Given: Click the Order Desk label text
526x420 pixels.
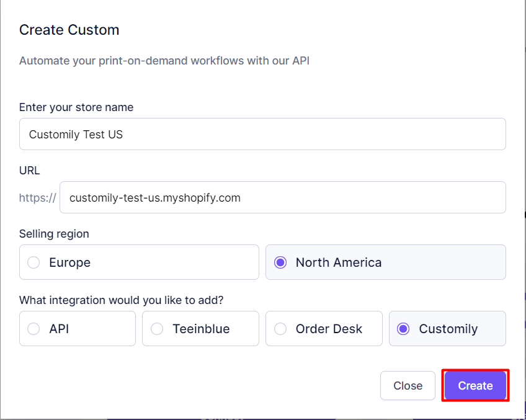Looking at the screenshot, I should pyautogui.click(x=329, y=329).
